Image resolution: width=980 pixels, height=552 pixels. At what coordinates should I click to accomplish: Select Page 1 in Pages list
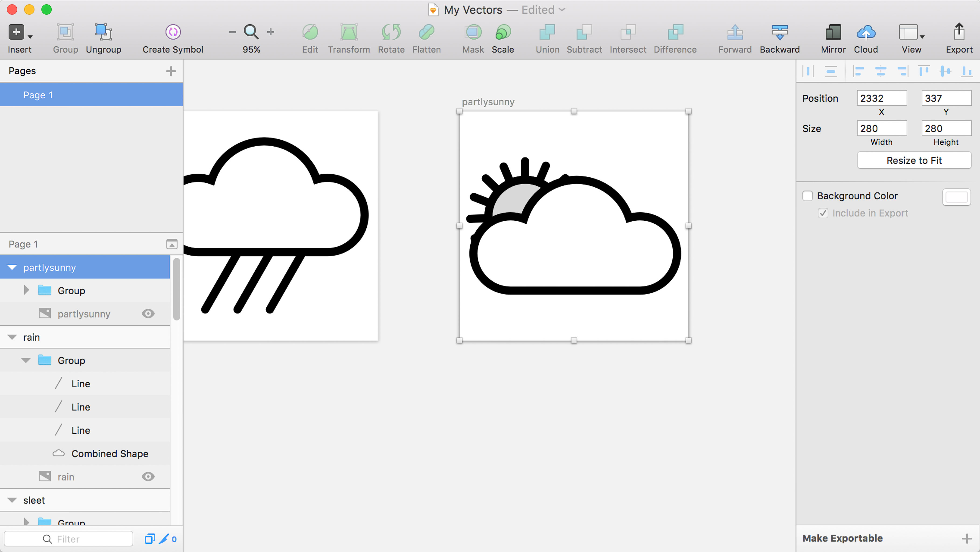click(x=38, y=95)
